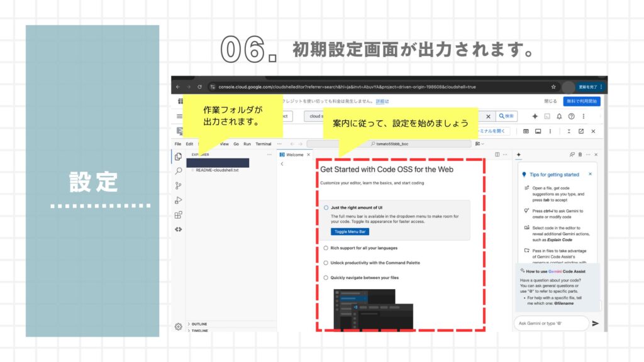644x362 pixels.
Task: Close the Welcome tab
Action: tap(308, 155)
